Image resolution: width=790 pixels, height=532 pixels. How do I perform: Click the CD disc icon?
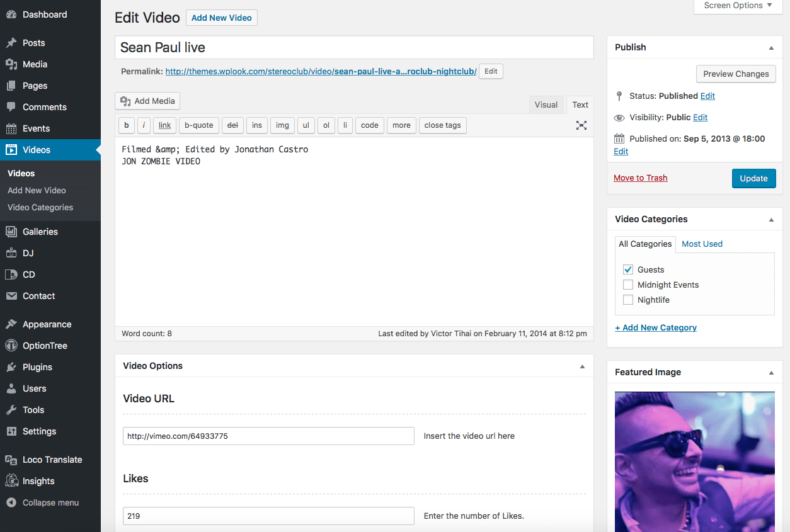11,274
